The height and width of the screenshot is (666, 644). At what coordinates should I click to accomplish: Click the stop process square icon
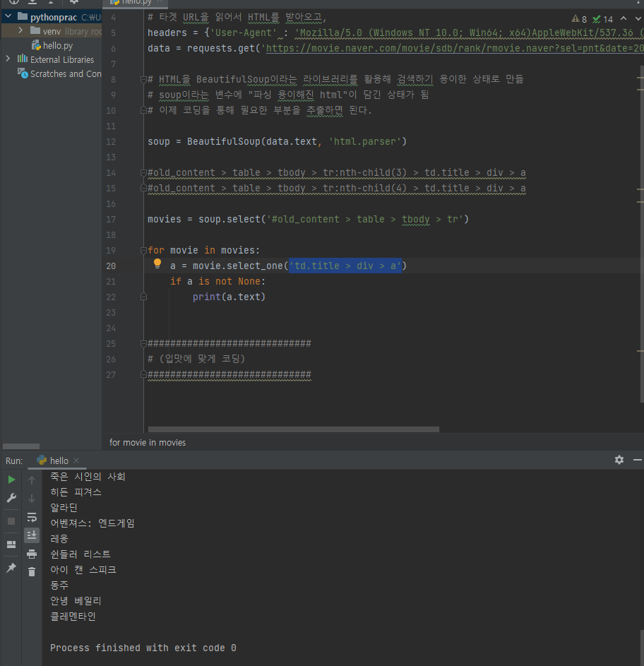tap(11, 521)
